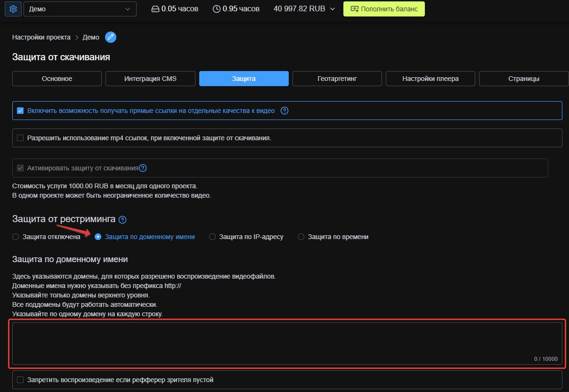Open the Настройки плеера tab
Image resolution: width=569 pixels, height=392 pixels.
[x=431, y=79]
